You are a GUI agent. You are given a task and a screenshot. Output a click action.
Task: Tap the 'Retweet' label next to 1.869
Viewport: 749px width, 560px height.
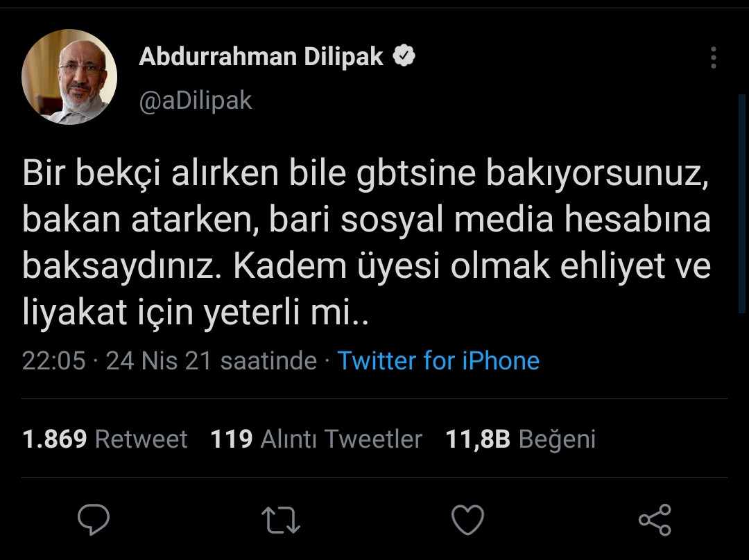coord(140,439)
